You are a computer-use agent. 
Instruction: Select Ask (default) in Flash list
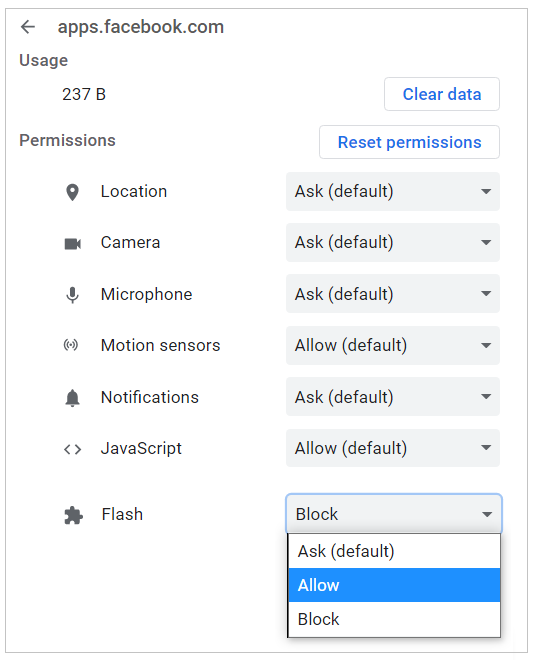pyautogui.click(x=394, y=551)
